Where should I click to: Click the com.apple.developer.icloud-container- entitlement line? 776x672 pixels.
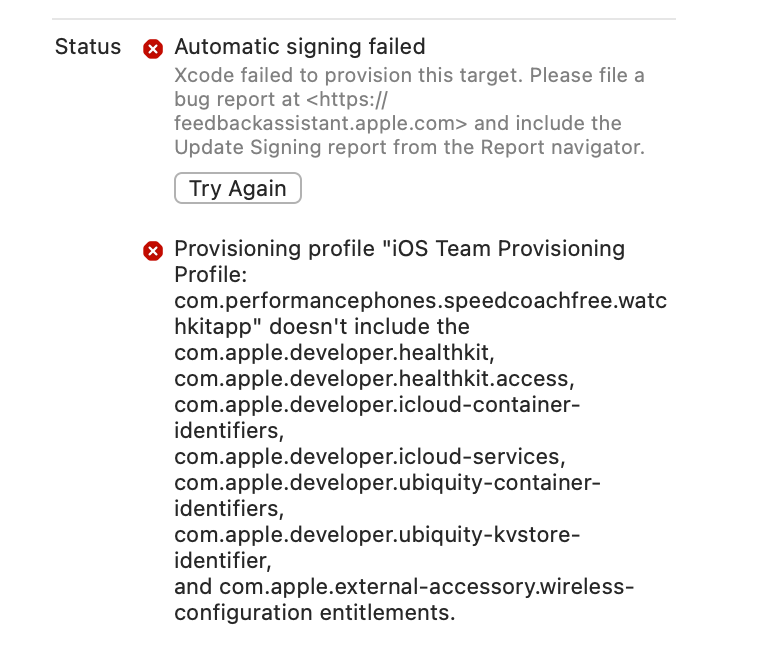[377, 405]
